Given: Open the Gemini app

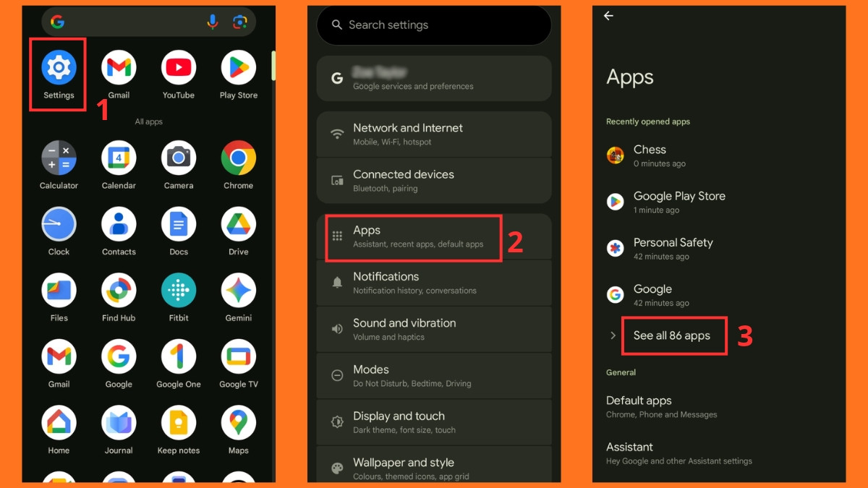Looking at the screenshot, I should click(x=239, y=291).
